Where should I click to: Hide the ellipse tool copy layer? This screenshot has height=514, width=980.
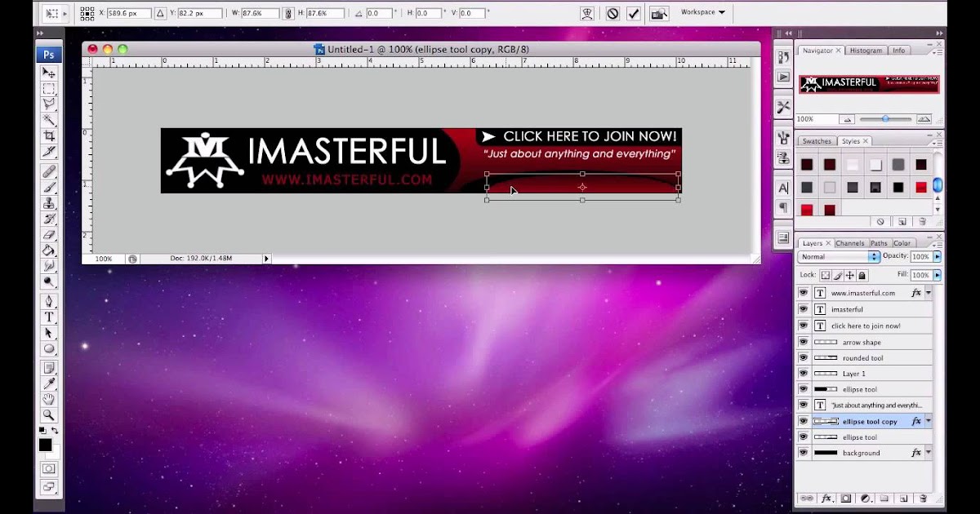tap(804, 421)
